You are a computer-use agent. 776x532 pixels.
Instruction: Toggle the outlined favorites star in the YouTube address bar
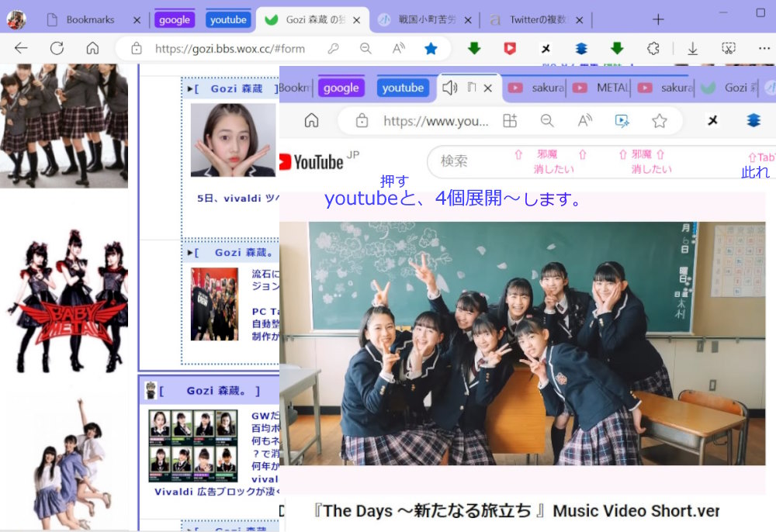tap(660, 120)
